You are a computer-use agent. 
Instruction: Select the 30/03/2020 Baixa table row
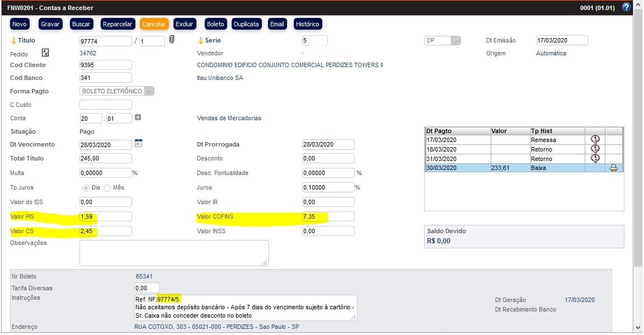click(504, 168)
